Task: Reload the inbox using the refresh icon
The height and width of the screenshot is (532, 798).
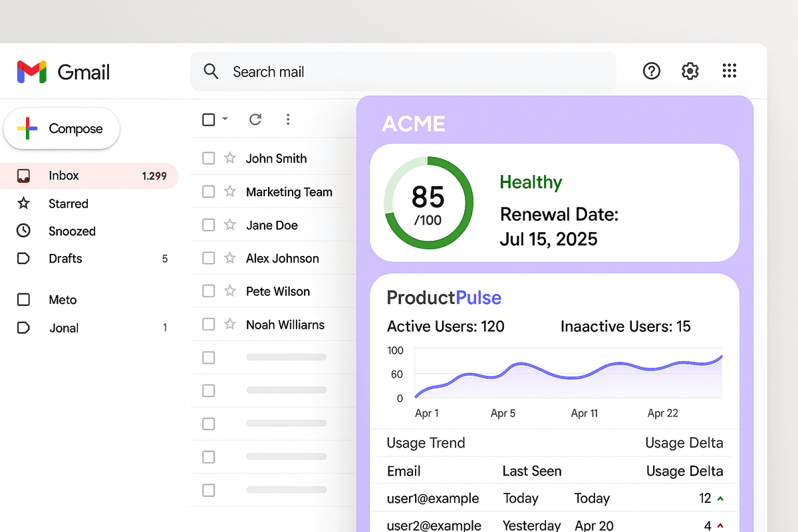Action: (255, 119)
